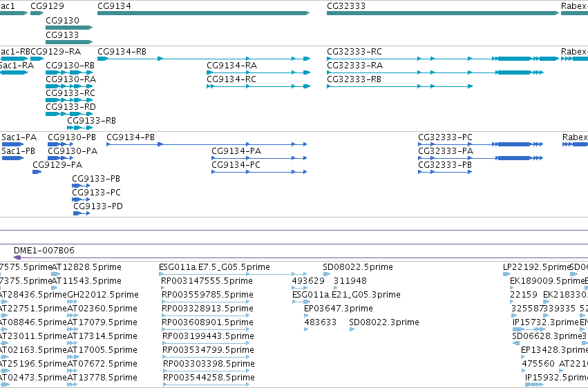
Task: Open EST RP003559785.5prime
Action: pyautogui.click(x=207, y=295)
